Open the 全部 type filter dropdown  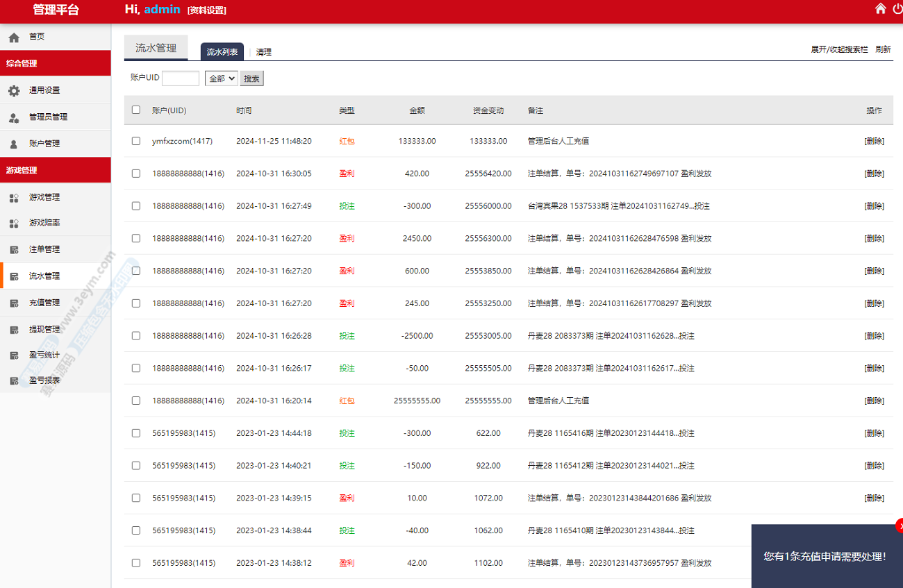(x=221, y=78)
